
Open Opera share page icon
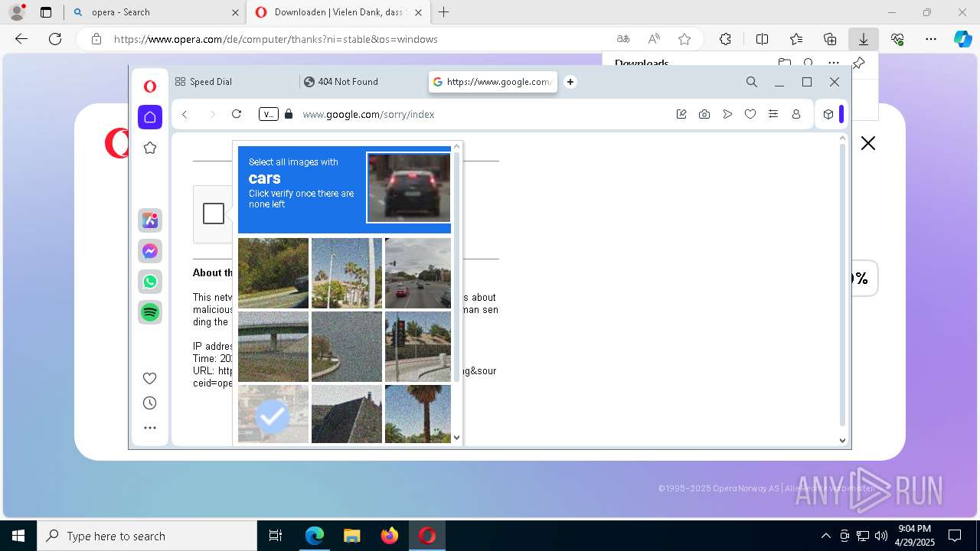tap(681, 114)
